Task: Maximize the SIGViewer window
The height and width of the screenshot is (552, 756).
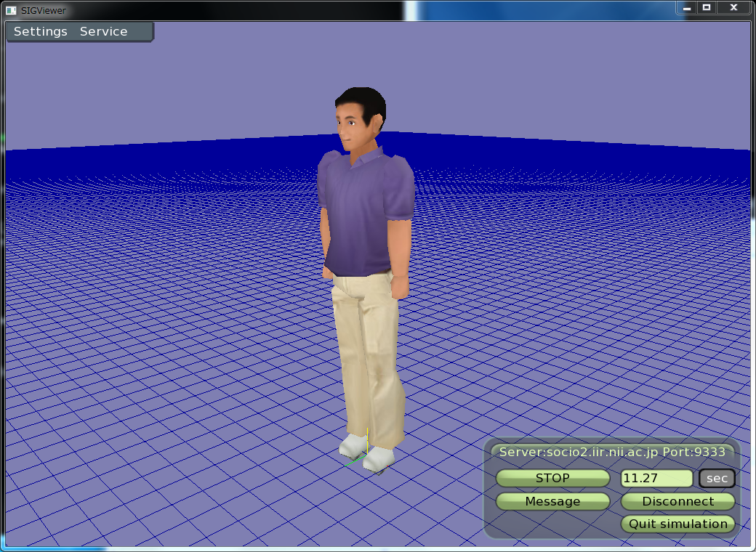Action: 707,8
